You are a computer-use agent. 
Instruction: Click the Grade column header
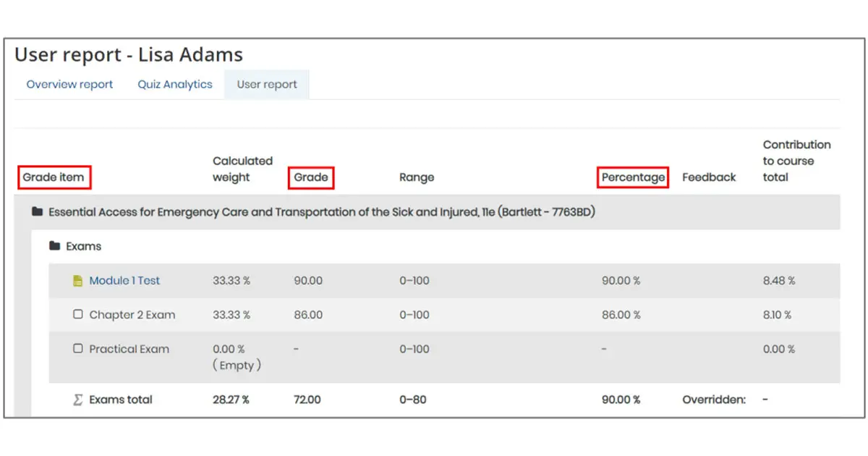(311, 177)
